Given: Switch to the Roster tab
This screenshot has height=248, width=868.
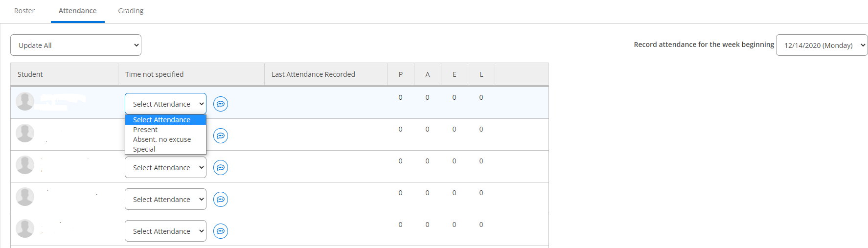Looking at the screenshot, I should point(24,11).
